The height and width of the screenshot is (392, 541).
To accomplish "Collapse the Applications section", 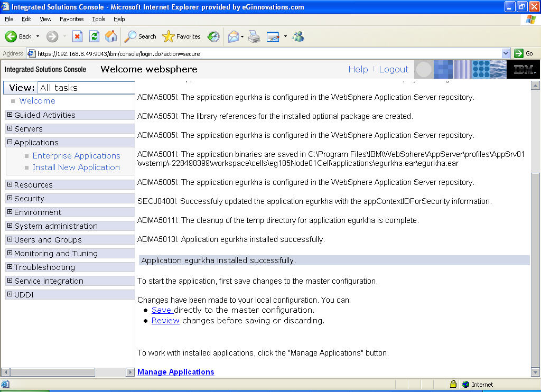I will coord(10,142).
